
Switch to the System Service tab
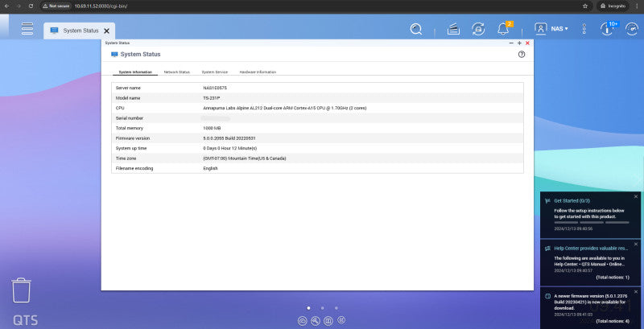(214, 72)
